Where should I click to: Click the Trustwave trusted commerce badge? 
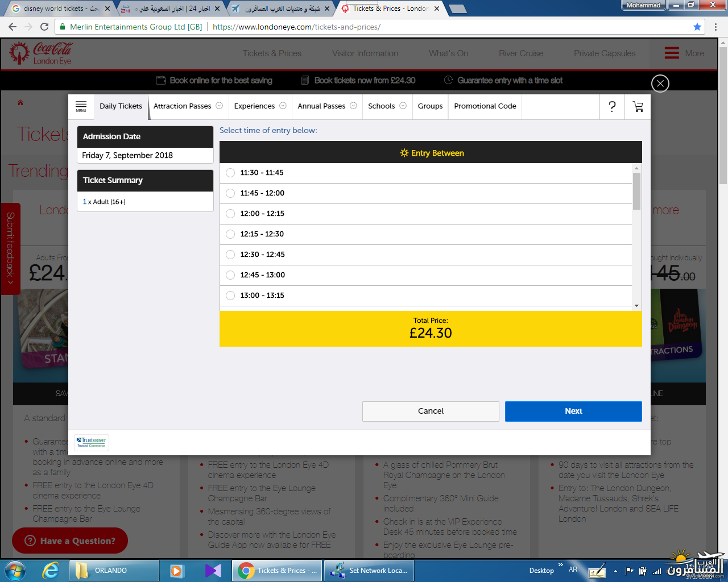point(92,442)
